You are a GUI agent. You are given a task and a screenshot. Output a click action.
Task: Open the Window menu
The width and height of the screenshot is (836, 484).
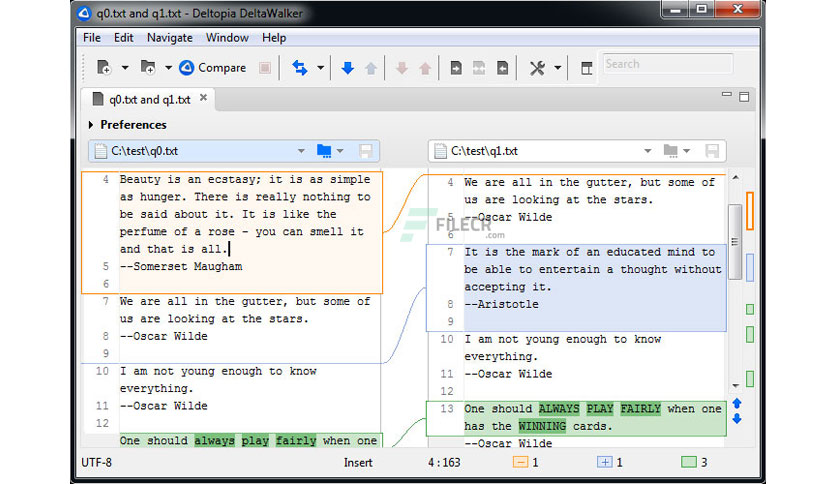(227, 38)
